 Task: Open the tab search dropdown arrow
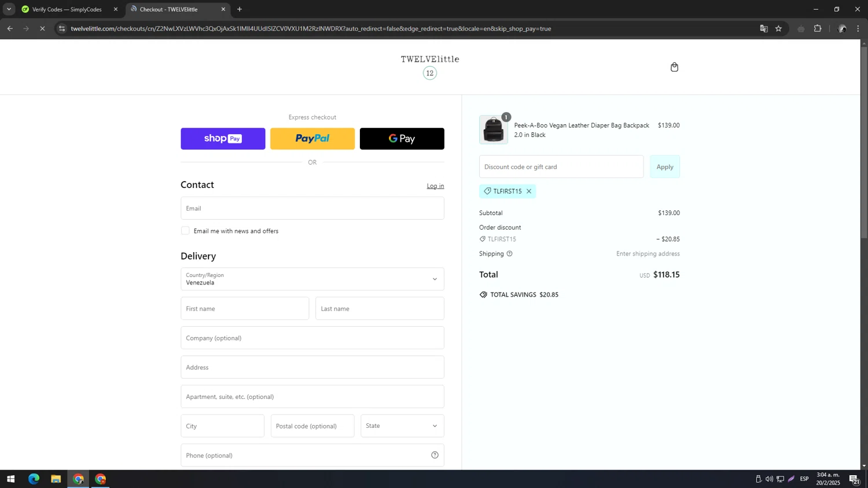click(x=9, y=9)
